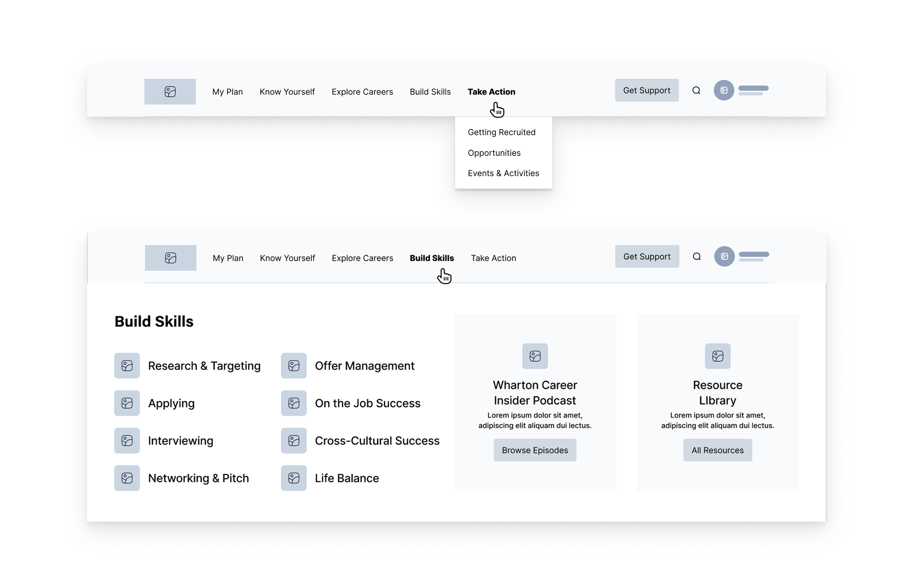914x588 pixels.
Task: Click the Resource Library card icon
Action: pyautogui.click(x=717, y=356)
